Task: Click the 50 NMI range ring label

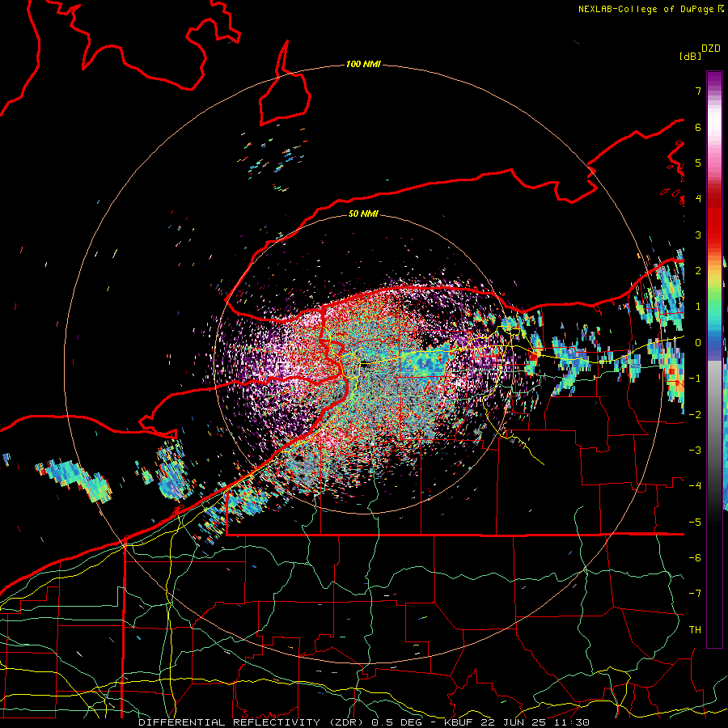Action: [363, 214]
